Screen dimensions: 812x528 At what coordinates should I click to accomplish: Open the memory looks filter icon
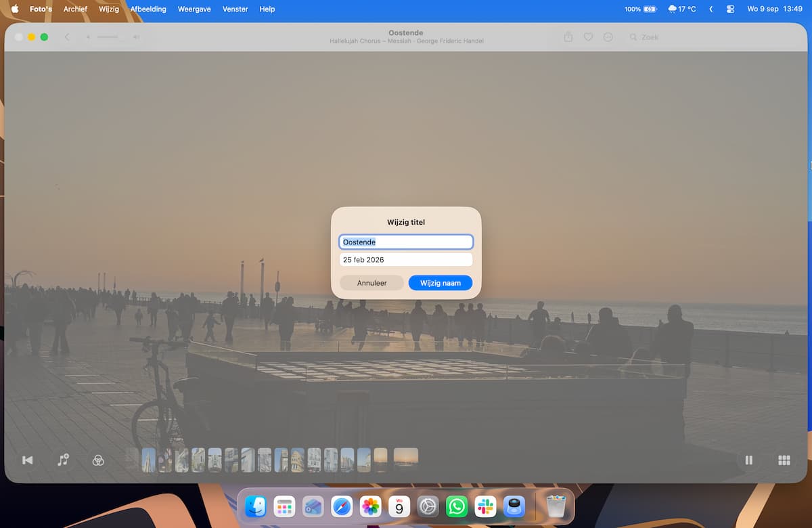[x=98, y=460]
